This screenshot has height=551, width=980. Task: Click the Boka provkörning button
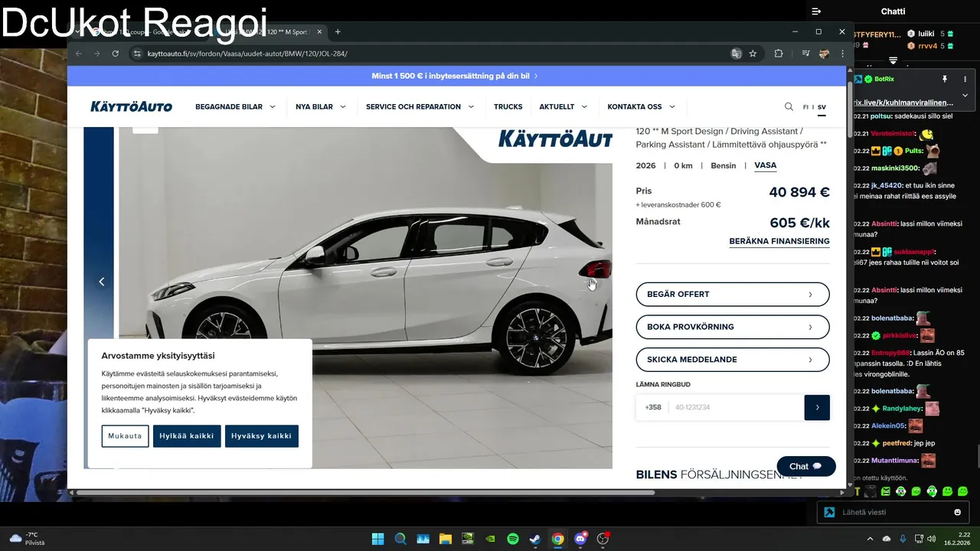pos(733,327)
